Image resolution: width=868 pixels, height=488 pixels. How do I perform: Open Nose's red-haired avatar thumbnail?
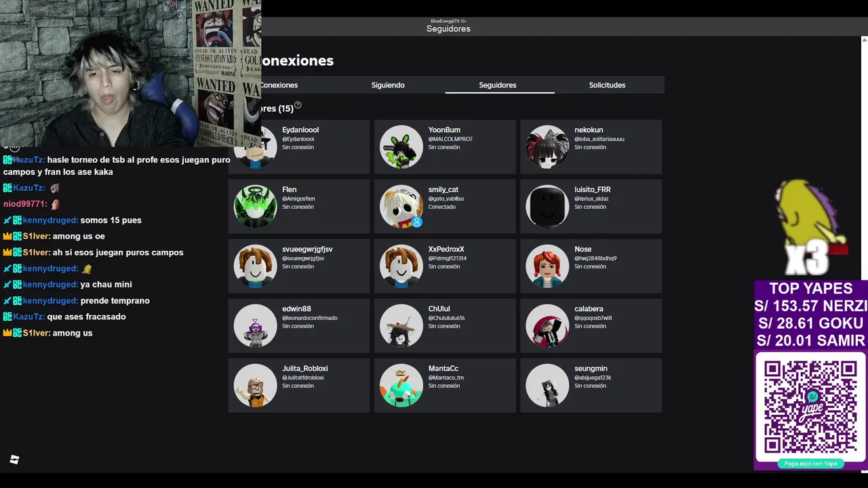tap(547, 266)
